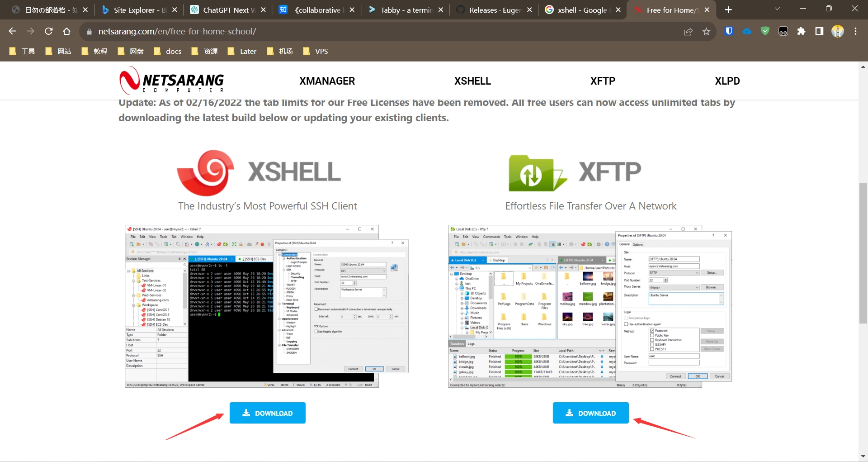Click the page vertical scrollbar thumb
The width and height of the screenshot is (868, 462).
(863, 253)
